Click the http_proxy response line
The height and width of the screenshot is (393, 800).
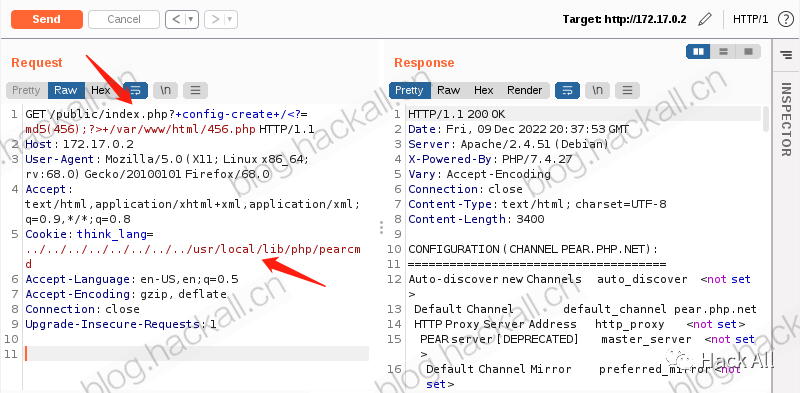[580, 324]
